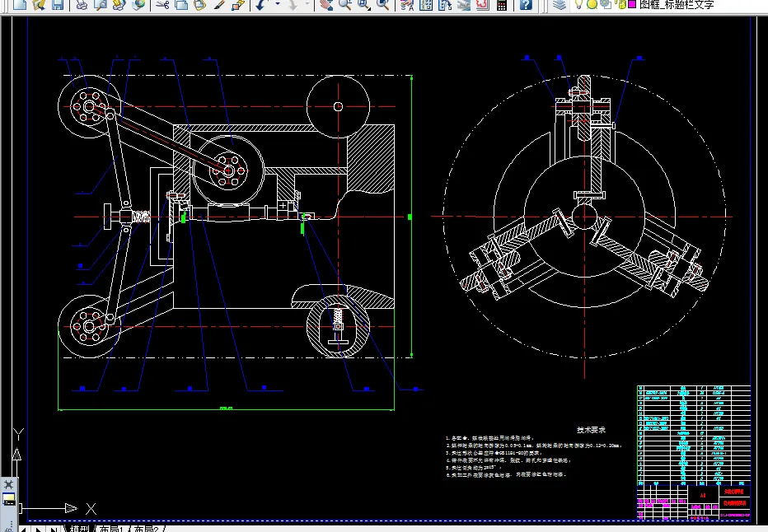Click the overall width dimension text

click(226, 408)
